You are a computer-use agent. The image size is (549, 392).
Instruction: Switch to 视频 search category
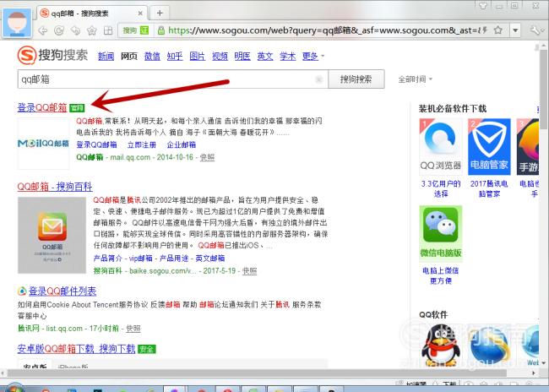point(220,56)
